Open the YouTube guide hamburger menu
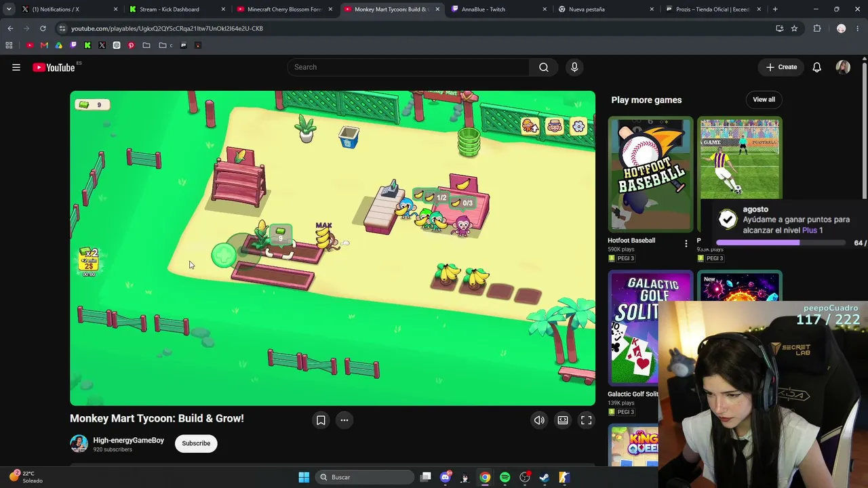Image resolution: width=868 pixels, height=488 pixels. click(16, 67)
